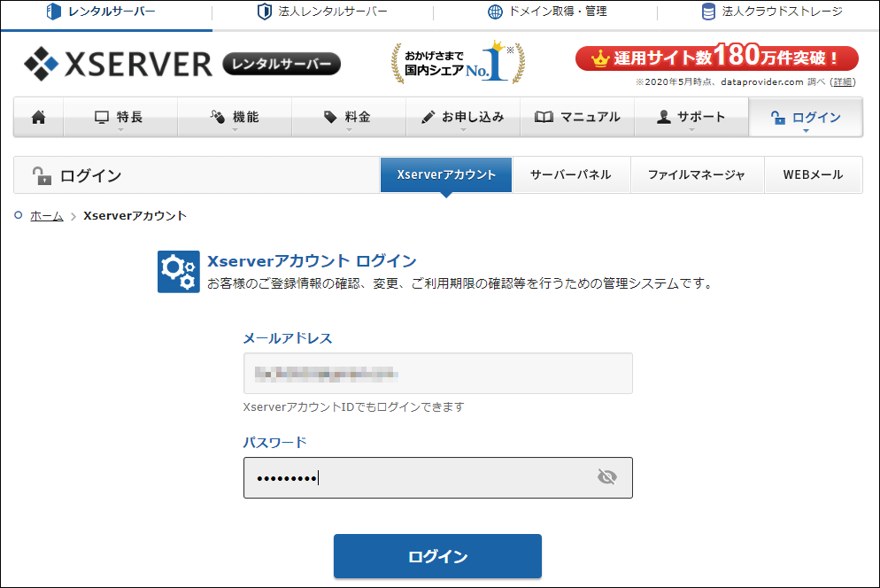This screenshot has height=588, width=880.
Task: Open the ログイン menu in navigation bar
Action: pos(806,117)
